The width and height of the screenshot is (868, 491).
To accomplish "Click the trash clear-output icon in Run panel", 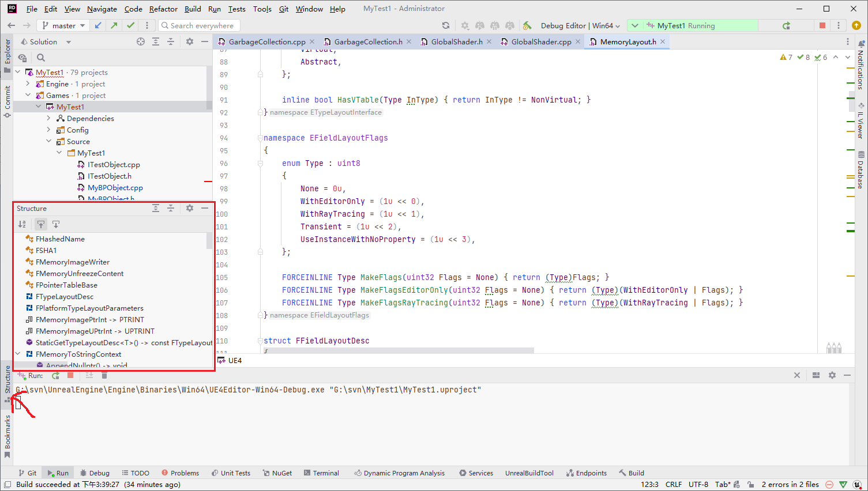I will click(104, 376).
